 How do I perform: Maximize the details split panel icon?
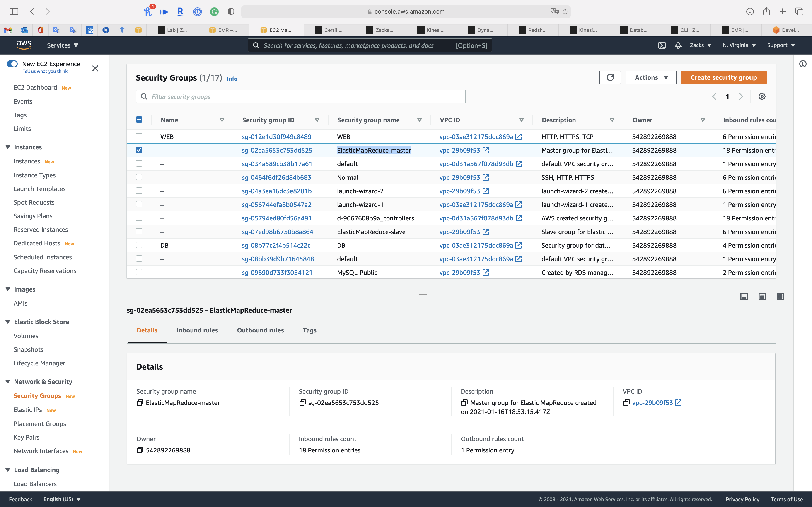(780, 297)
